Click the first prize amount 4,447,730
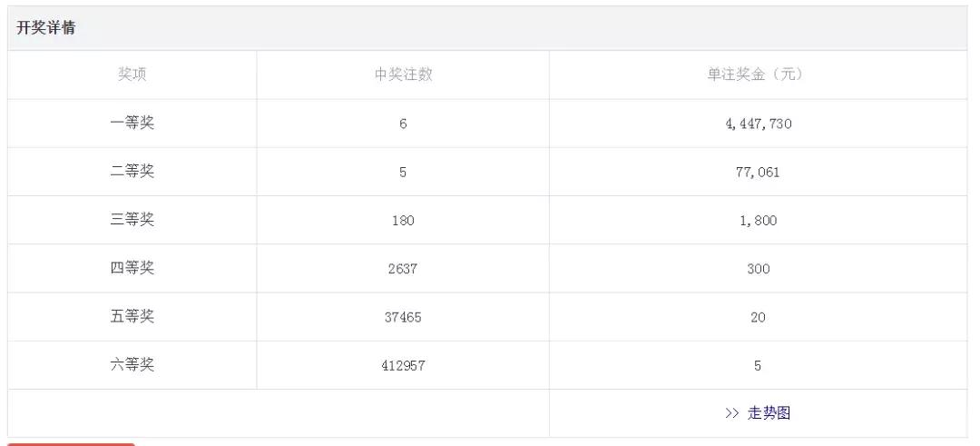Viewport: 980px width, 446px height. (758, 124)
